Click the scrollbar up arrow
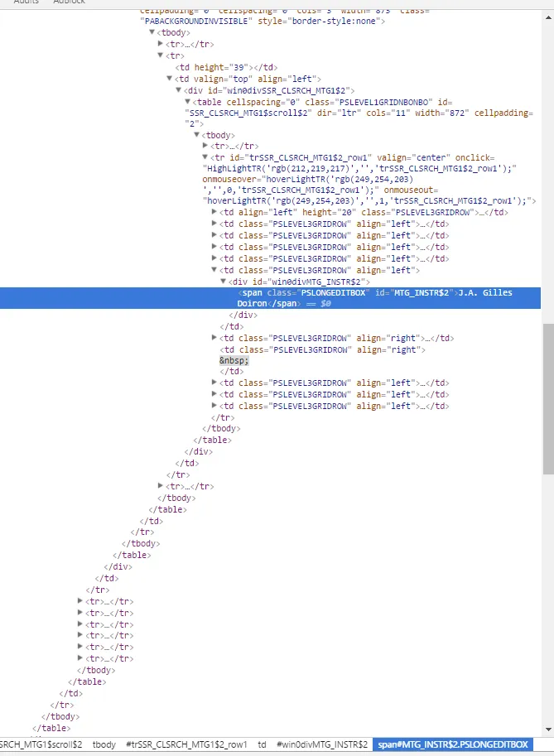This screenshot has height=756, width=554. tap(548, 17)
